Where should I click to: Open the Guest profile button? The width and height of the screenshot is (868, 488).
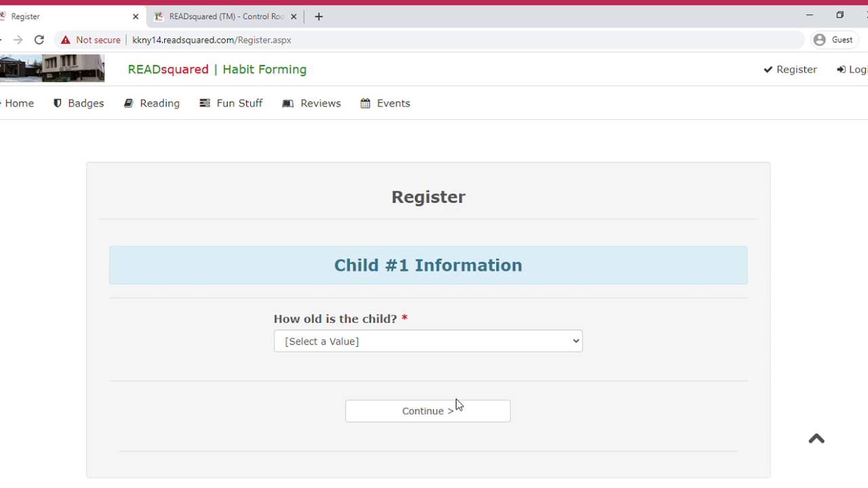833,40
